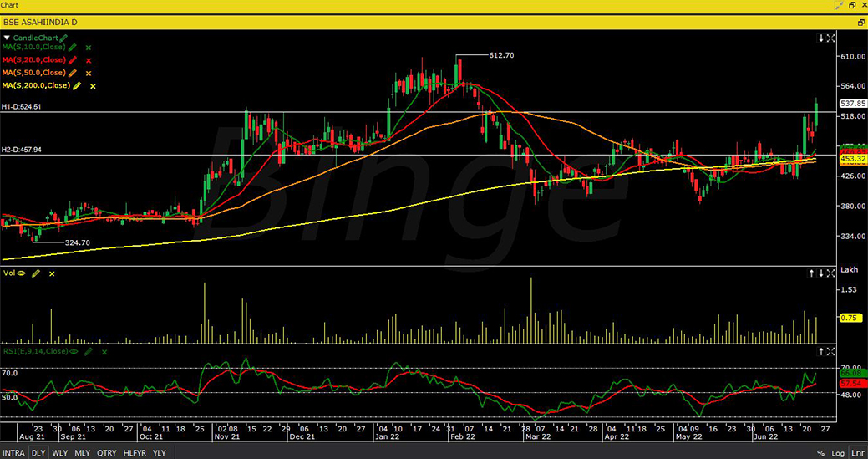Edit MA(S,200.0,Close) with yellow pencil
This screenshot has width=868, height=459.
coord(77,85)
